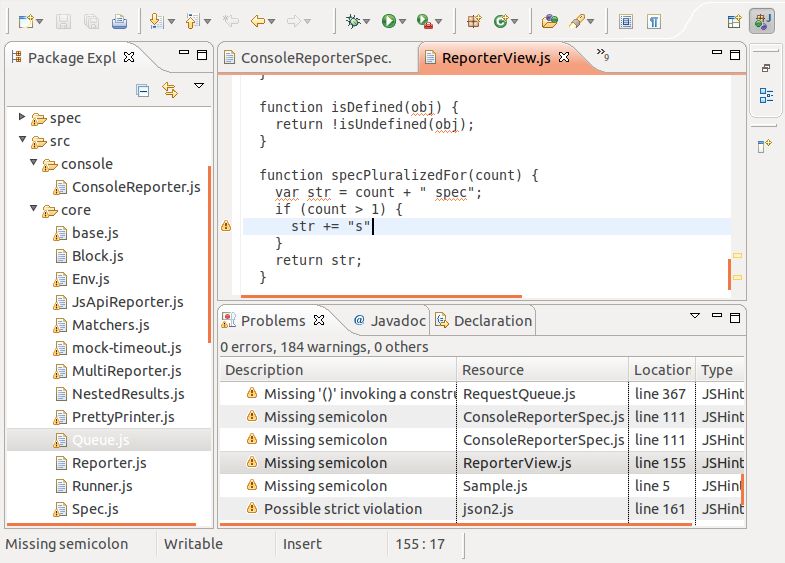This screenshot has height=563, width=785.
Task: Click the Open Type folder icon
Action: (x=550, y=21)
